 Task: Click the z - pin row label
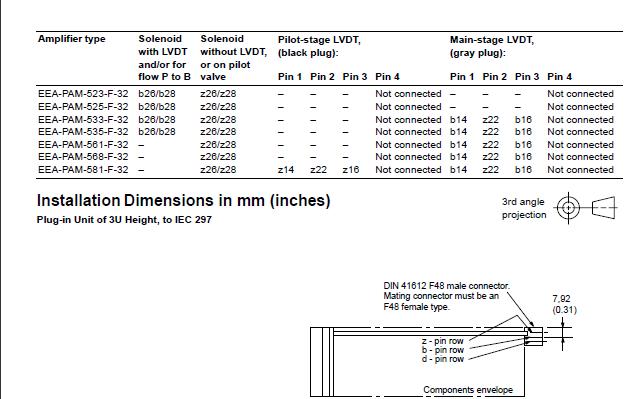click(442, 341)
